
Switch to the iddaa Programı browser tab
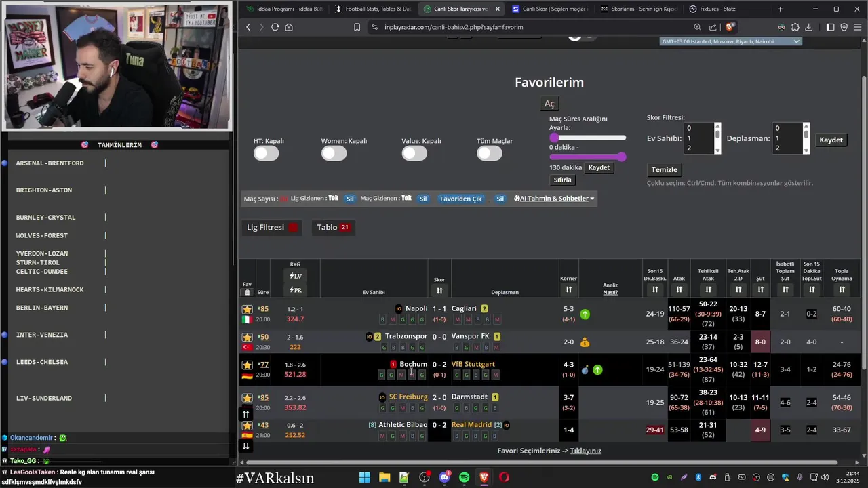[284, 9]
